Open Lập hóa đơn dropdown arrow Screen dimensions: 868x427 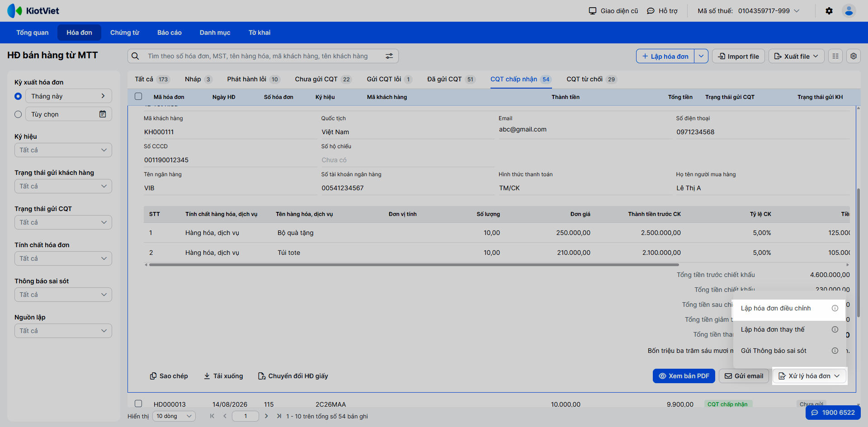tap(701, 56)
